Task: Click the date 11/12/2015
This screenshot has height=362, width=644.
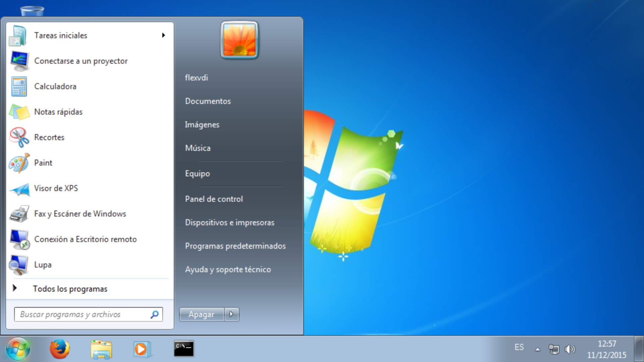Action: pos(607,355)
